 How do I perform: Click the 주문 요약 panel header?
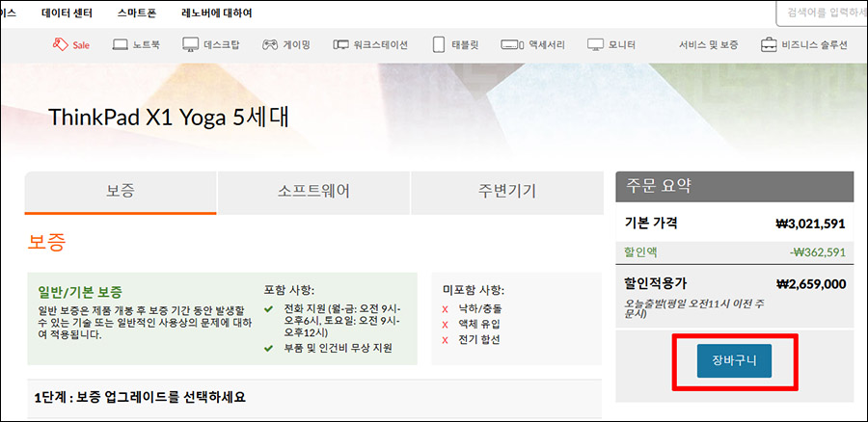coord(735,186)
